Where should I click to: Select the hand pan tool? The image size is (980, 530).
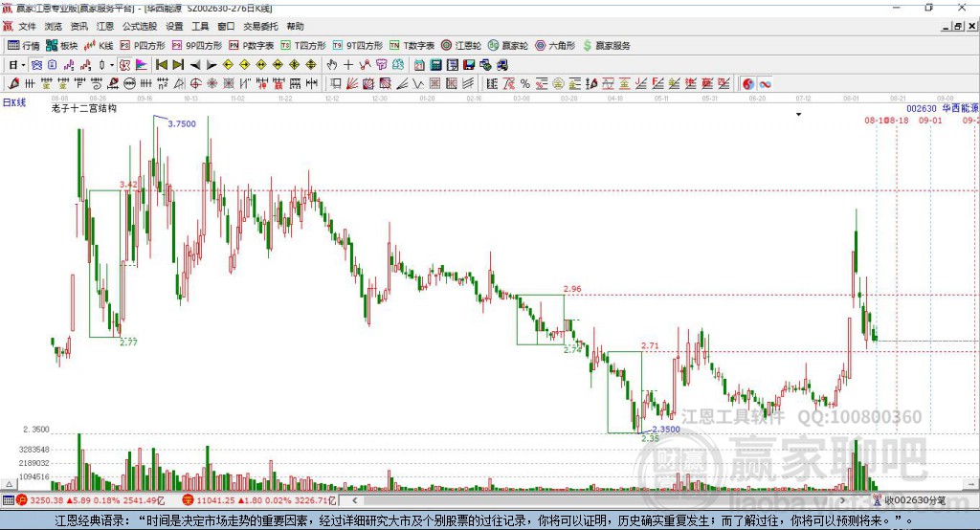pos(332,65)
